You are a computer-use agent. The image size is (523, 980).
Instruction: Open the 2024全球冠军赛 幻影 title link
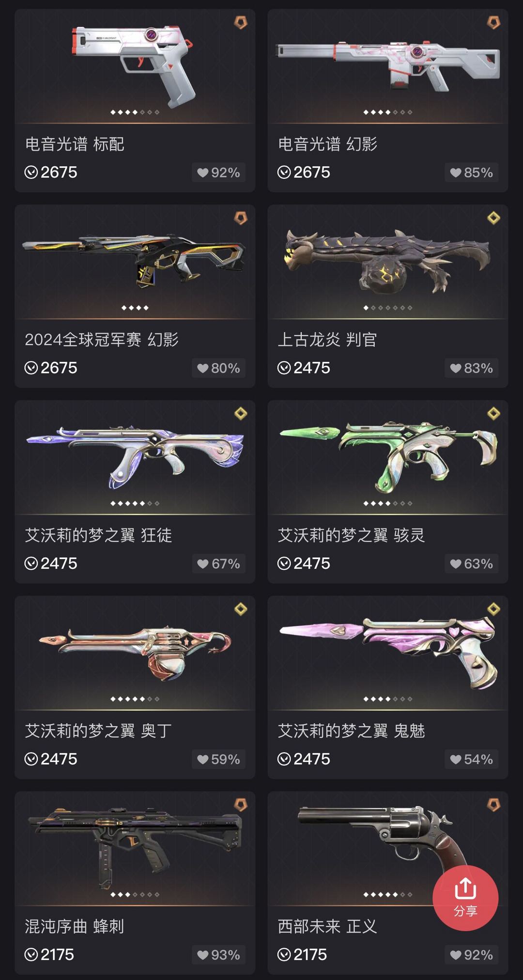point(102,340)
